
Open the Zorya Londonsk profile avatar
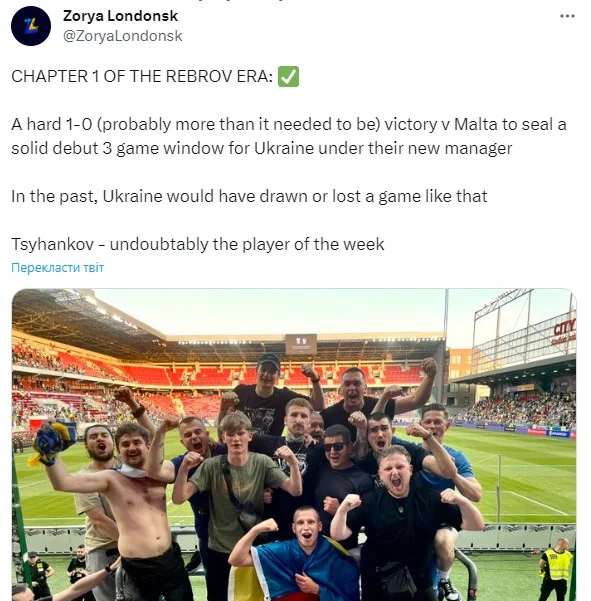[x=31, y=26]
